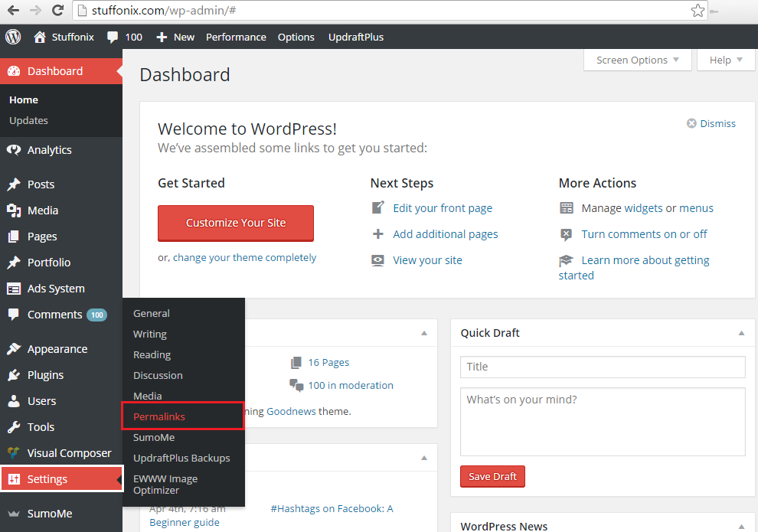Open the Hashtags on Facebook post link
Image resolution: width=758 pixels, height=532 pixels.
332,508
